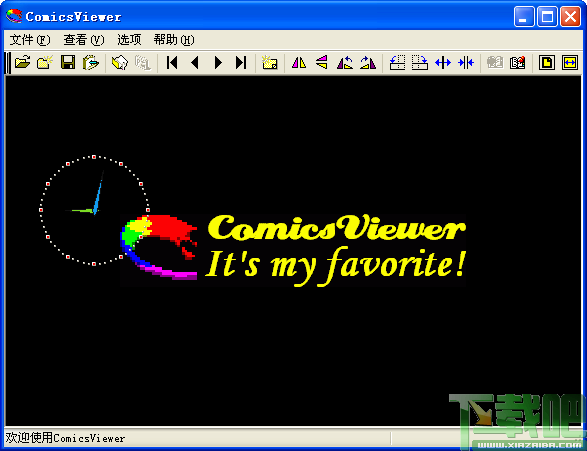Go to the next page arrow
The height and width of the screenshot is (451, 587).
tap(218, 63)
